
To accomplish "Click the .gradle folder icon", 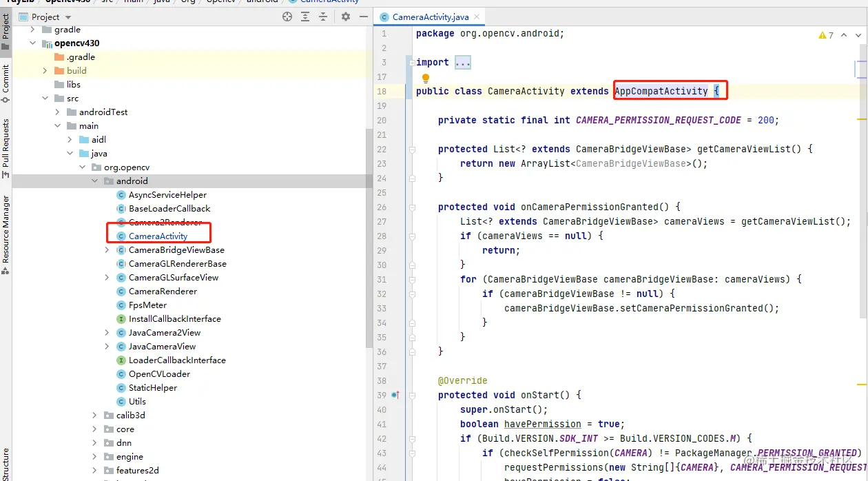I will (x=59, y=57).
